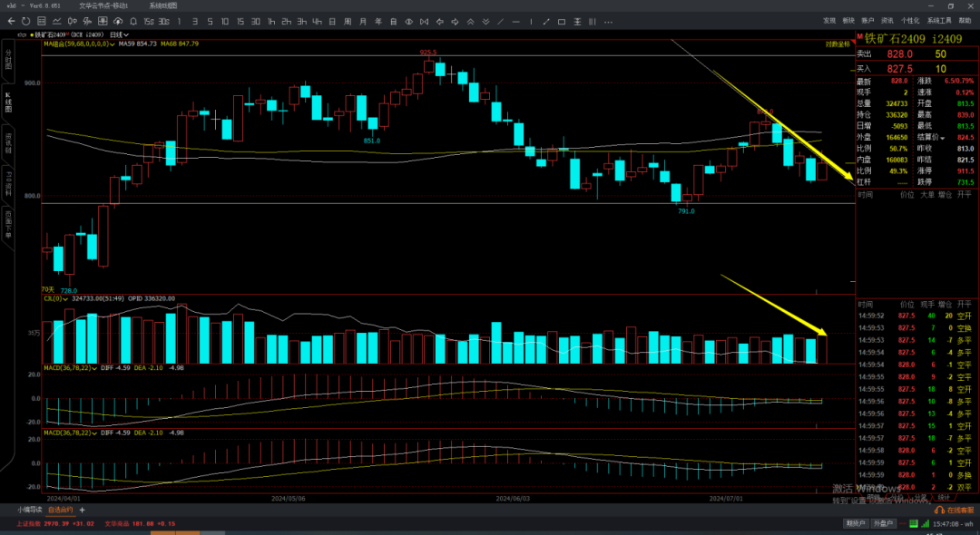
Task: Click the 期货户 account button
Action: [x=856, y=524]
